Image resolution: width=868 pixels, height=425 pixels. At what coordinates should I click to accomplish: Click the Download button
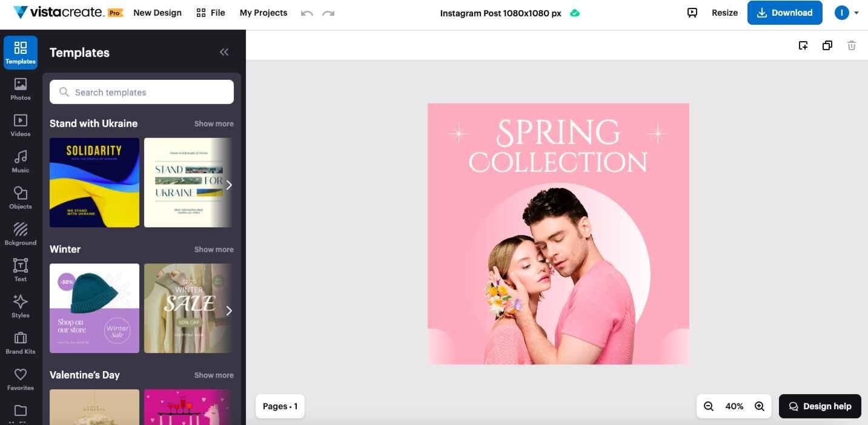785,13
